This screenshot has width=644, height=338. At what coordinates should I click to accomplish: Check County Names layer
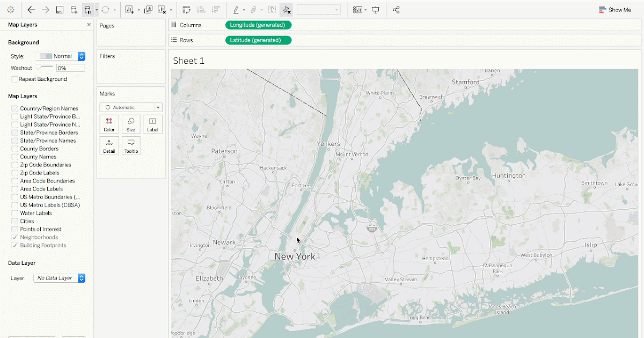click(x=14, y=157)
